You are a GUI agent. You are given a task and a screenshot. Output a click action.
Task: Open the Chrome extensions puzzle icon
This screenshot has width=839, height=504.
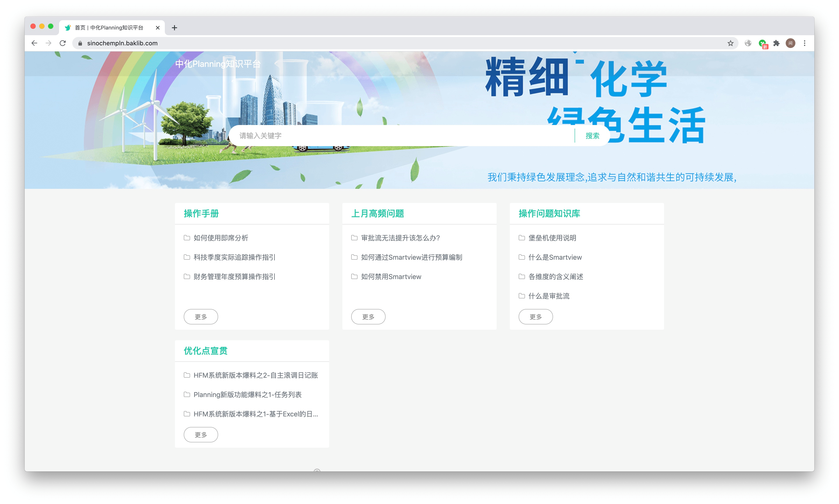pos(776,43)
